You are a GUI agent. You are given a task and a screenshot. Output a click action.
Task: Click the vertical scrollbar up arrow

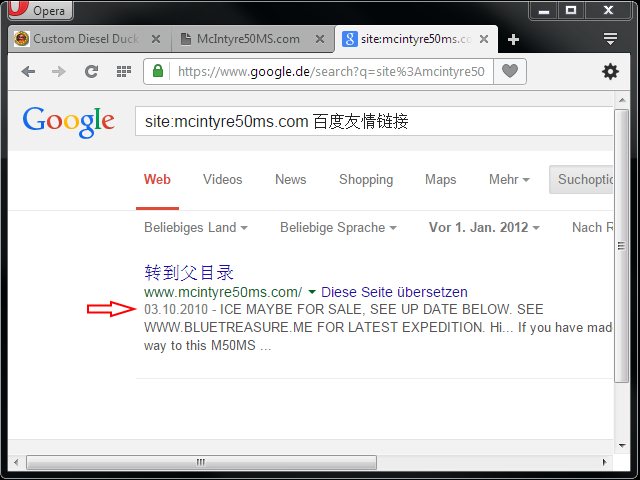pyautogui.click(x=622, y=100)
